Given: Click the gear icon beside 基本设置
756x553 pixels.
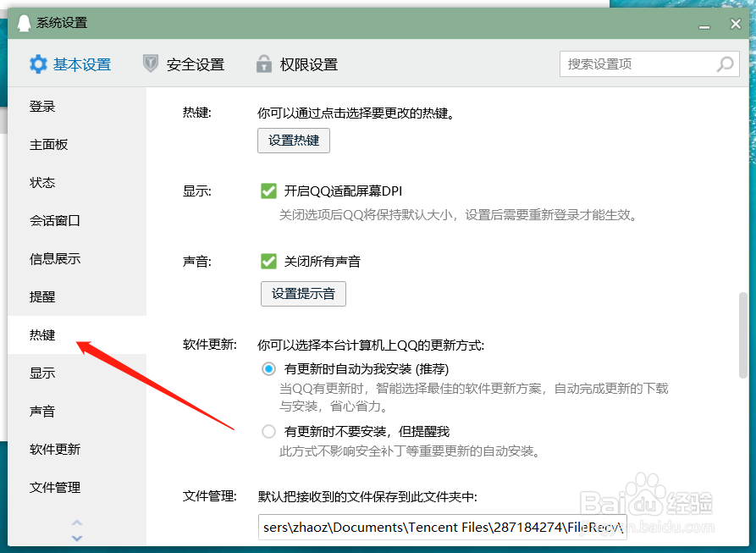Looking at the screenshot, I should click(38, 64).
